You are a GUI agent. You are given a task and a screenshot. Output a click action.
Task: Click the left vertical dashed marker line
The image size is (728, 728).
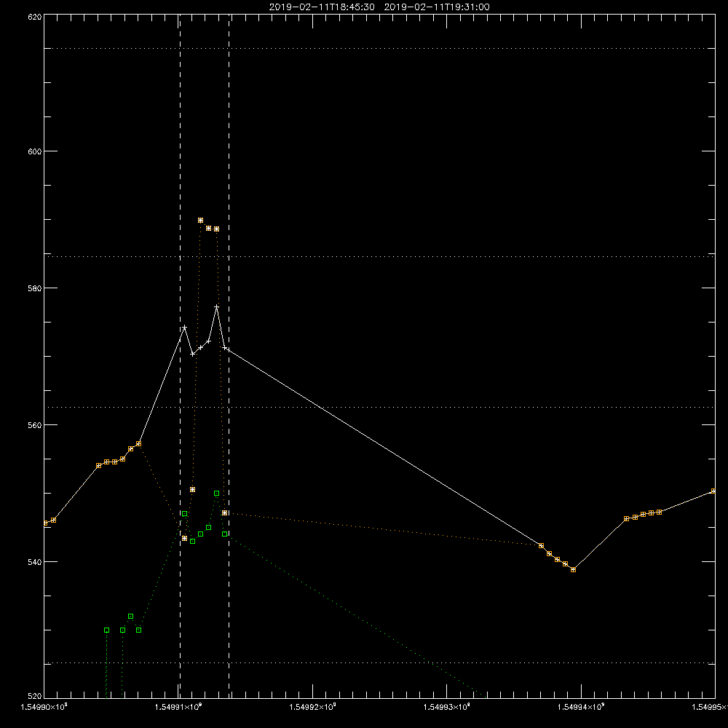pyautogui.click(x=180, y=355)
